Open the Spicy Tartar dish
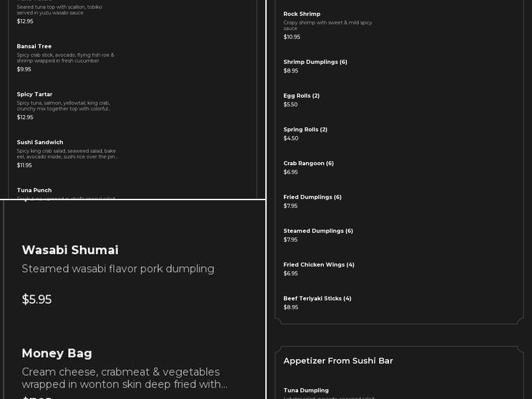Image resolution: width=532 pixels, height=399 pixels. 35,94
